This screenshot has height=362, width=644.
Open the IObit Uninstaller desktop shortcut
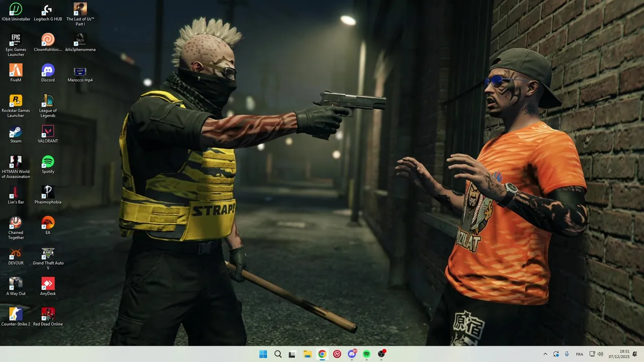coord(16,13)
